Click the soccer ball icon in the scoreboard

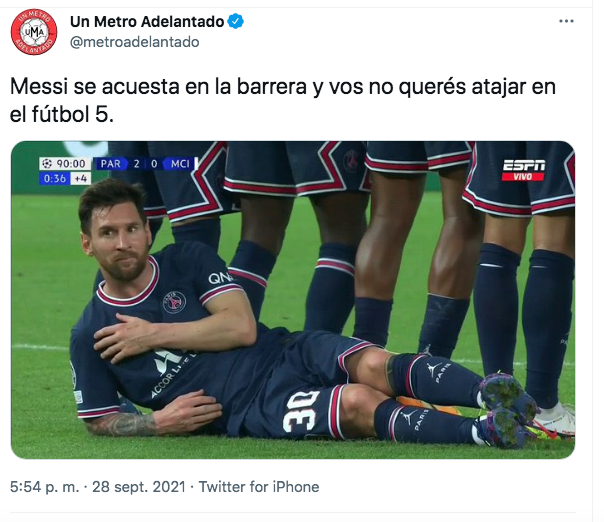tap(47, 164)
